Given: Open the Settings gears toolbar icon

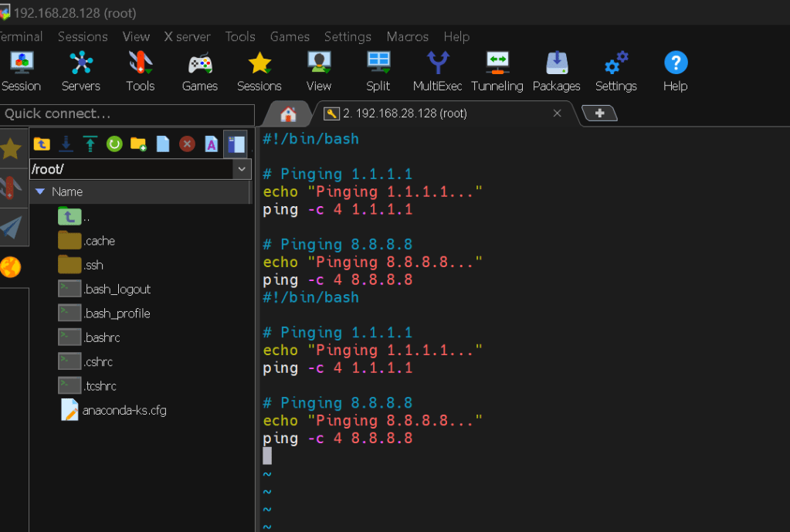Looking at the screenshot, I should coord(616,72).
